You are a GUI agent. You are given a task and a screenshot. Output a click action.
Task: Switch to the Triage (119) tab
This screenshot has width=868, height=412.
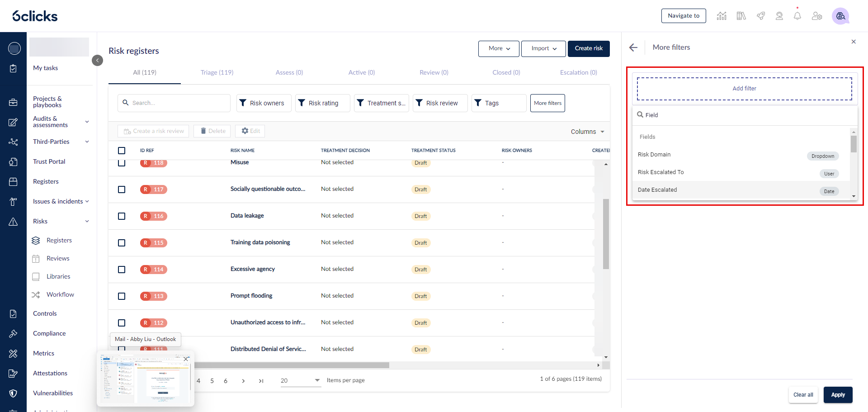(x=217, y=72)
